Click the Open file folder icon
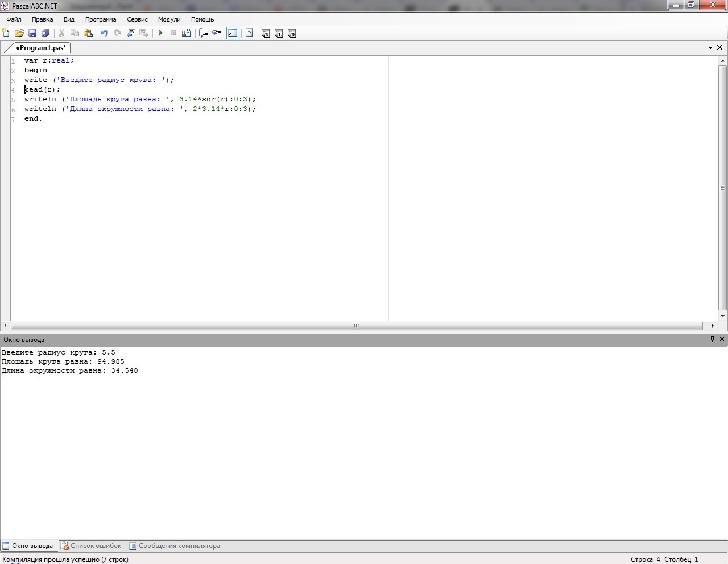 coord(19,34)
